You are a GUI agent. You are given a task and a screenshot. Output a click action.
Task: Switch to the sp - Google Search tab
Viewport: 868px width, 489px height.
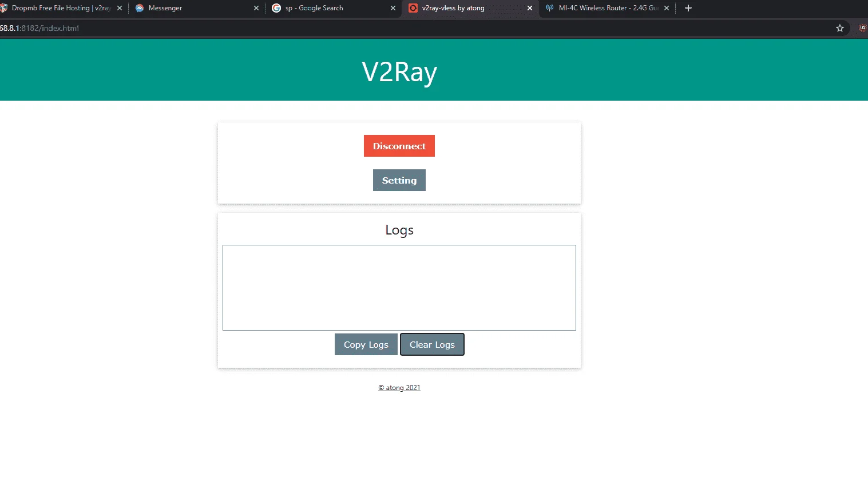334,8
